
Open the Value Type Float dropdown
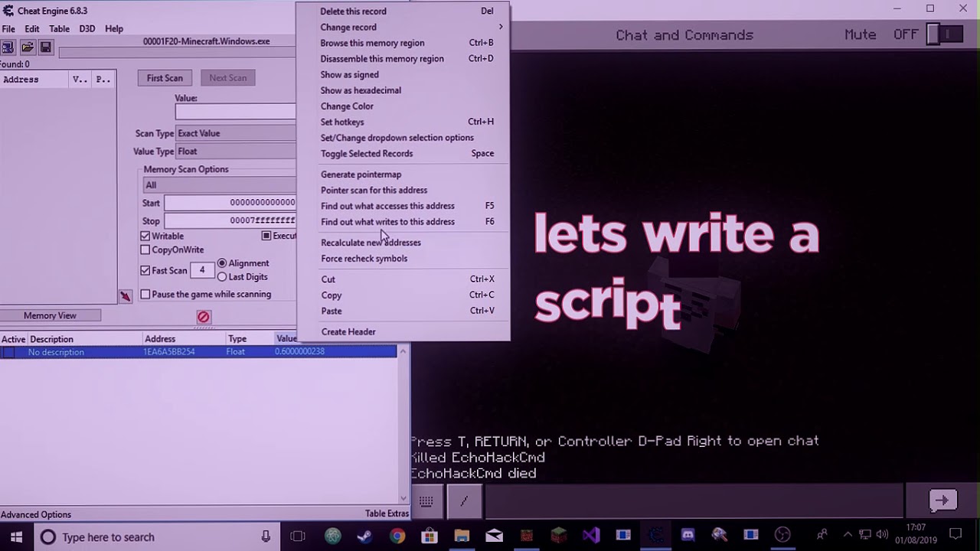pos(236,152)
